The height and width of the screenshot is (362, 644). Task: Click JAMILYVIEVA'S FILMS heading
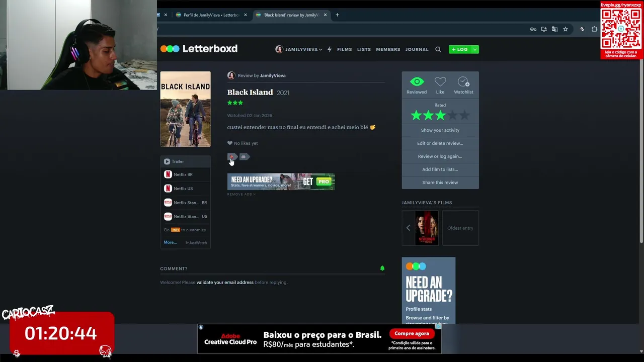click(x=427, y=203)
